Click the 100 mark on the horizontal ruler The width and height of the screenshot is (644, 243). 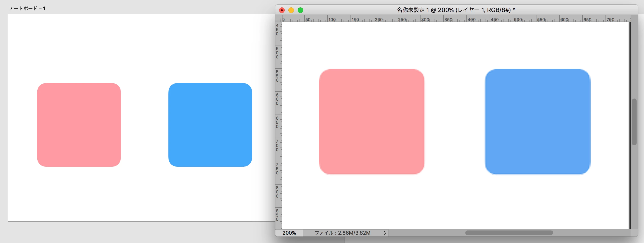click(332, 19)
